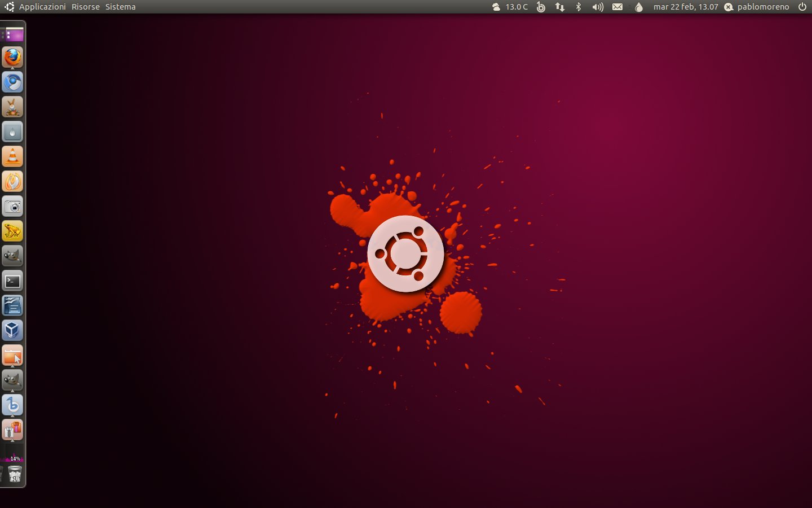Open the Trash in the dock
812x508 pixels.
point(15,474)
